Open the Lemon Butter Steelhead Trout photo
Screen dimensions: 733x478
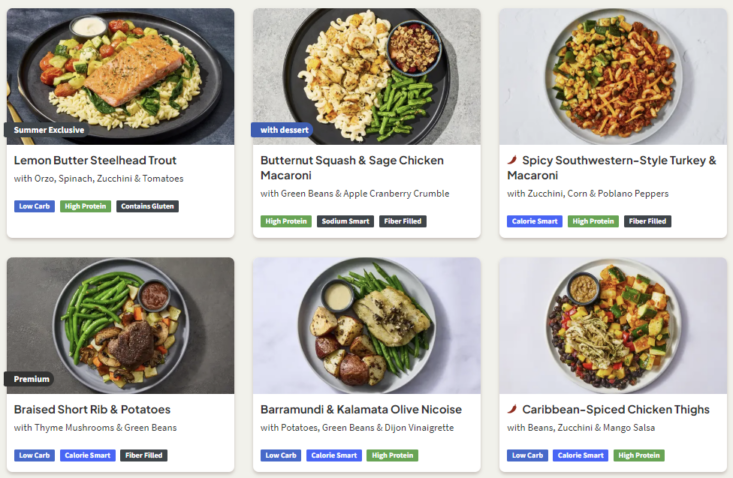[121, 76]
